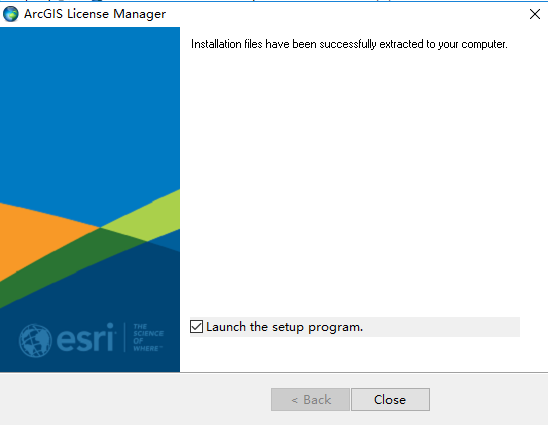Click the Launch the setup program label text

coord(284,327)
